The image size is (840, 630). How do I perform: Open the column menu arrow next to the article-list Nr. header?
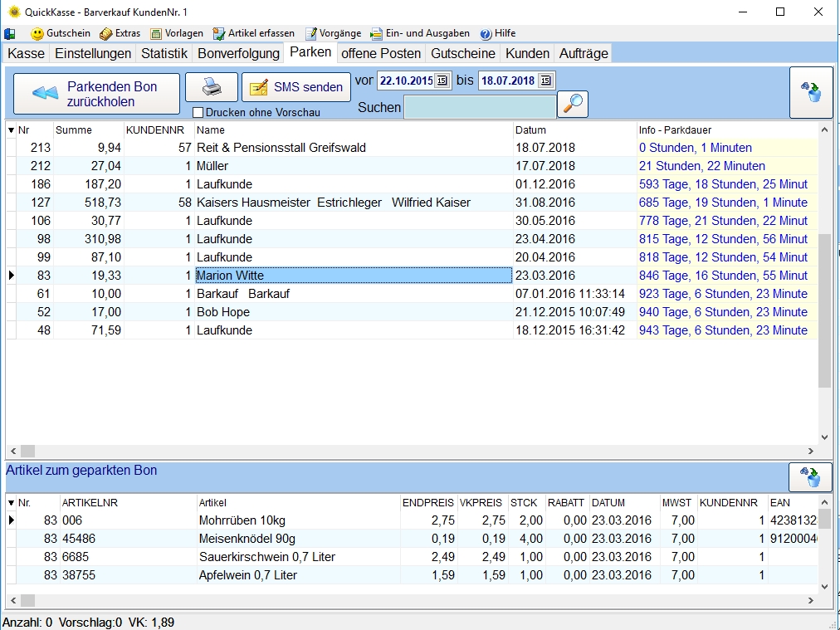click(11, 503)
